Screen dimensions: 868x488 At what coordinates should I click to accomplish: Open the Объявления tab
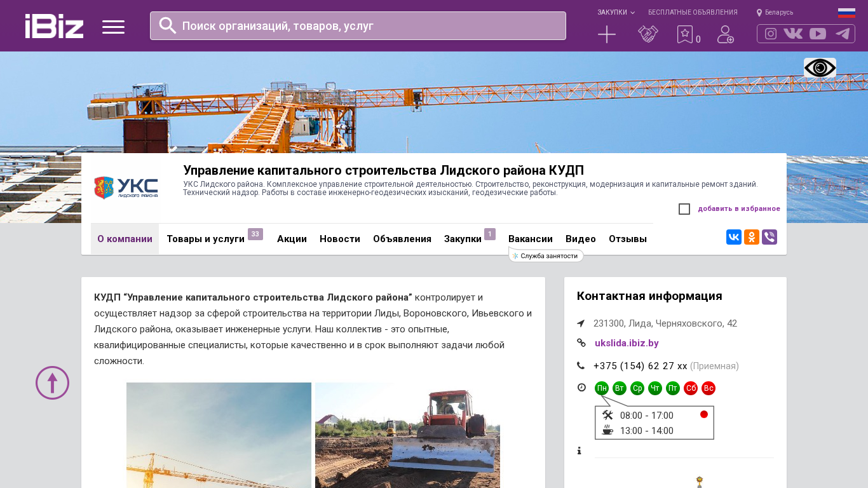tap(402, 239)
